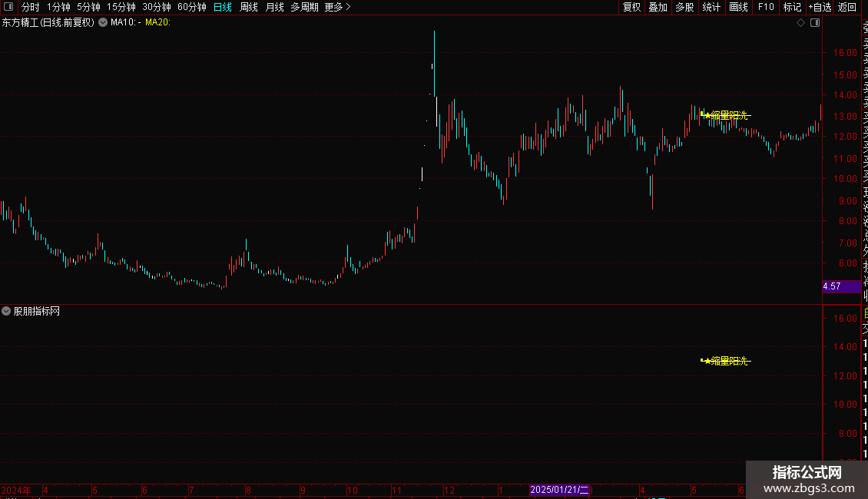Click the 叠加 overlay button
This screenshot has width=868, height=499.
(658, 7)
